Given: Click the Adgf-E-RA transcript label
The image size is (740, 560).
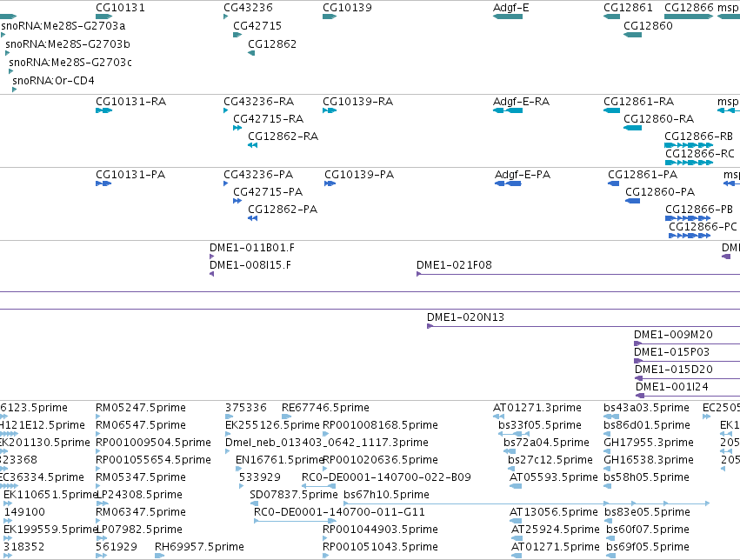Looking at the screenshot, I should click(x=521, y=102).
